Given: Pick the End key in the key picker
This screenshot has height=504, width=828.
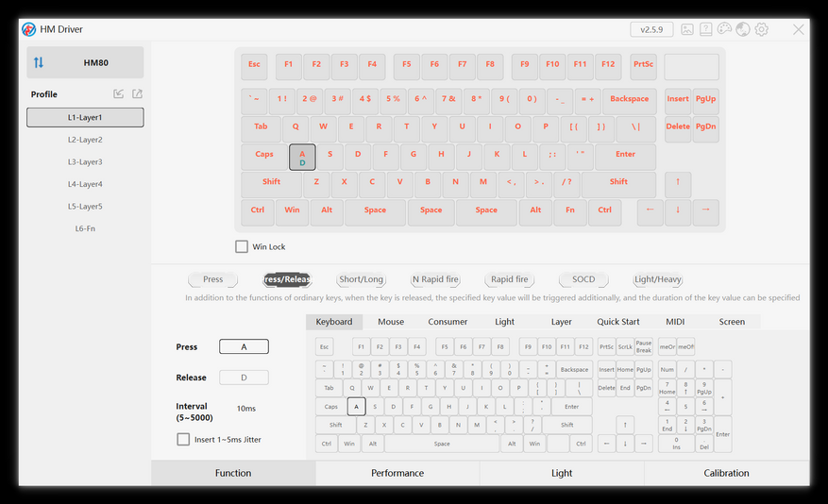Looking at the screenshot, I should (625, 388).
